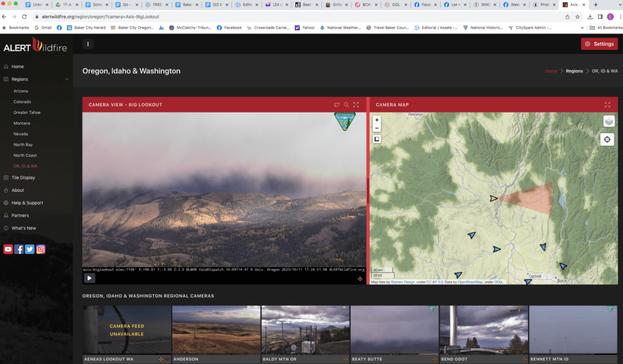Image resolution: width=623 pixels, height=364 pixels.
Task: Open the All Bookmarks folder
Action: pos(606,28)
